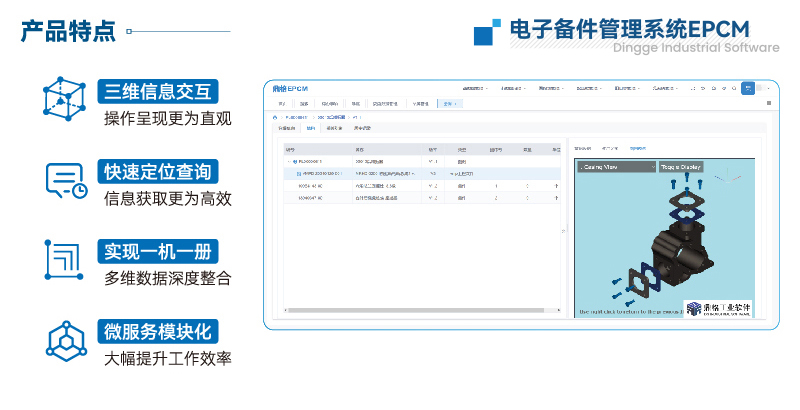Click the selected white sub-tab above the parts table

(x=310, y=129)
